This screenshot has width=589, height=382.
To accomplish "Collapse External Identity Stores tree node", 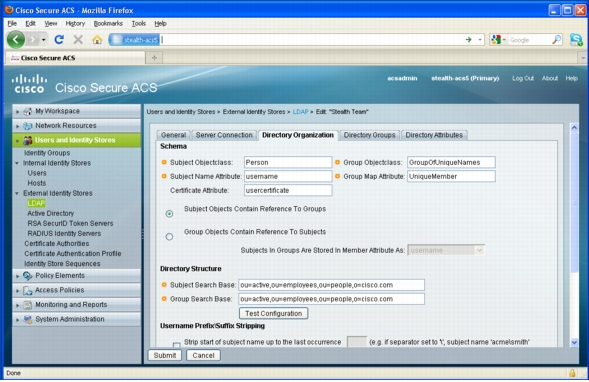I will pyautogui.click(x=17, y=193).
